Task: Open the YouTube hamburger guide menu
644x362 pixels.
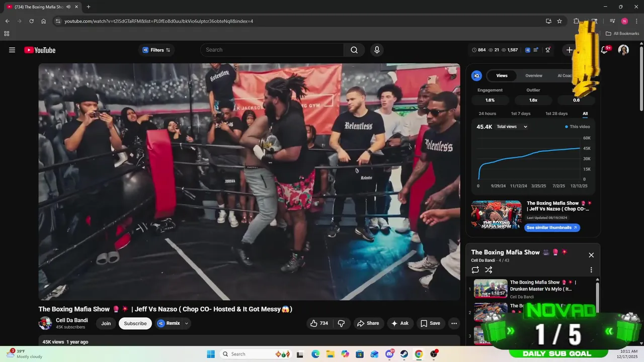Action: (x=12, y=50)
